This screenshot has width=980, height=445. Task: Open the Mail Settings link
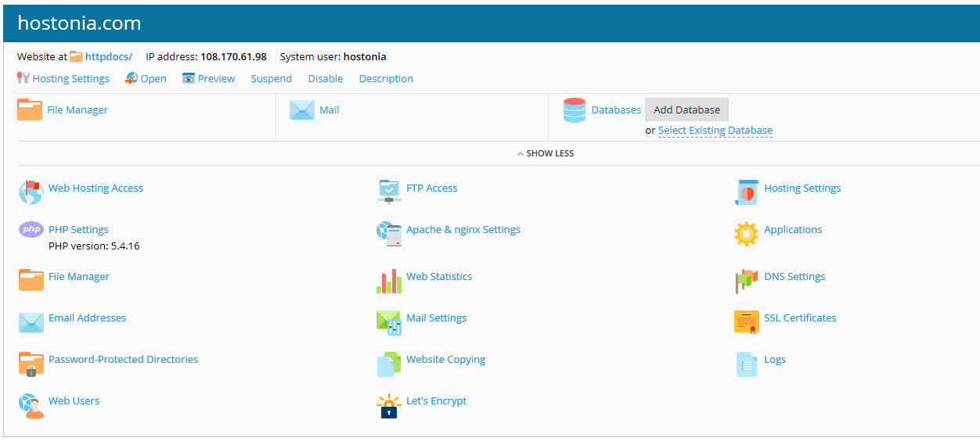point(436,318)
